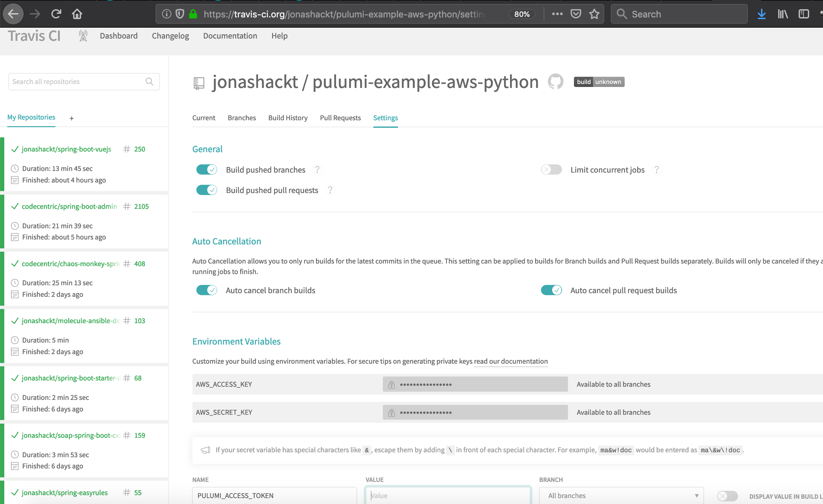Click plus button next to My Repositories
823x504 pixels.
(71, 118)
